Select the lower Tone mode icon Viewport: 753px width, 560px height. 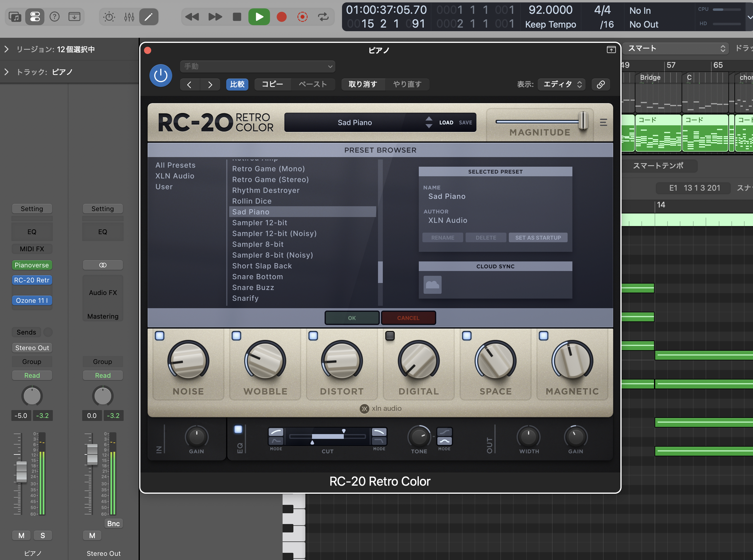[x=444, y=441]
